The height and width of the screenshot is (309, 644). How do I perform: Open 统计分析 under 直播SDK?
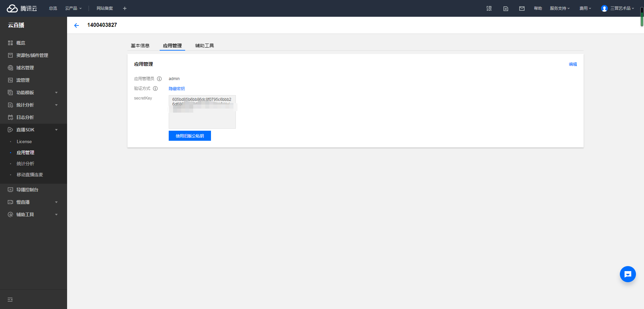pyautogui.click(x=25, y=164)
